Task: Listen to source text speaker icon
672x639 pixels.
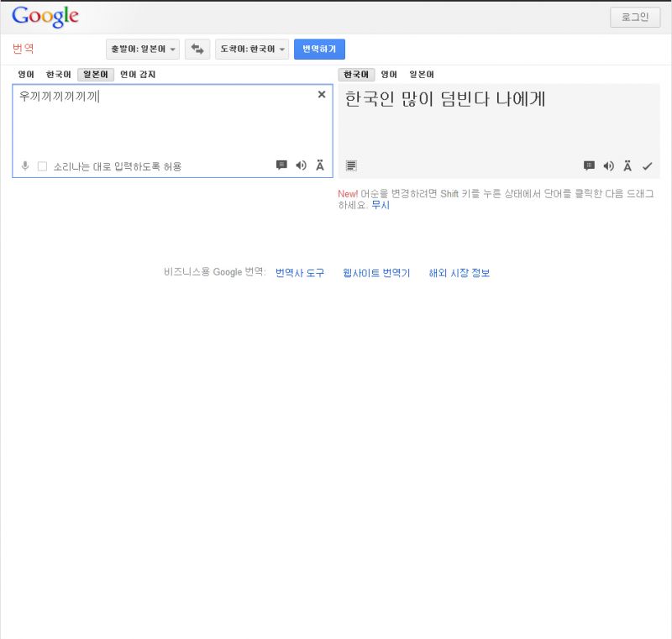Action: tap(302, 165)
